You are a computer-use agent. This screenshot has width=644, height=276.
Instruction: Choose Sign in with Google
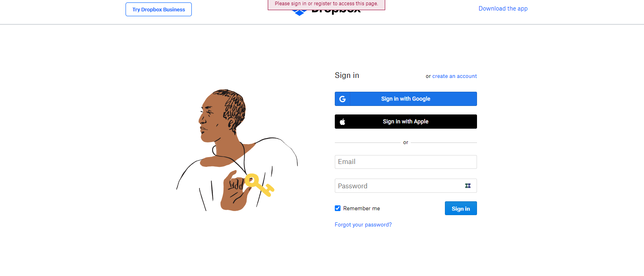406,99
